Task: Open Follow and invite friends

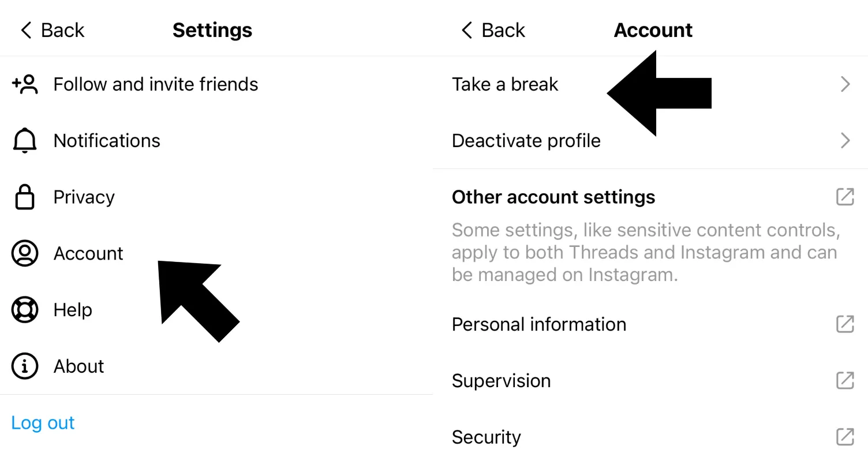Action: (156, 84)
